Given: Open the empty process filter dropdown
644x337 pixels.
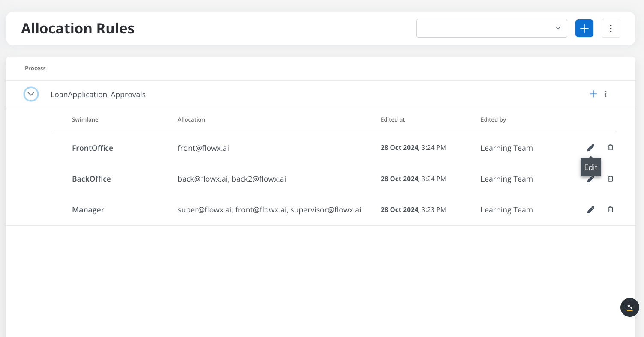Looking at the screenshot, I should (492, 28).
